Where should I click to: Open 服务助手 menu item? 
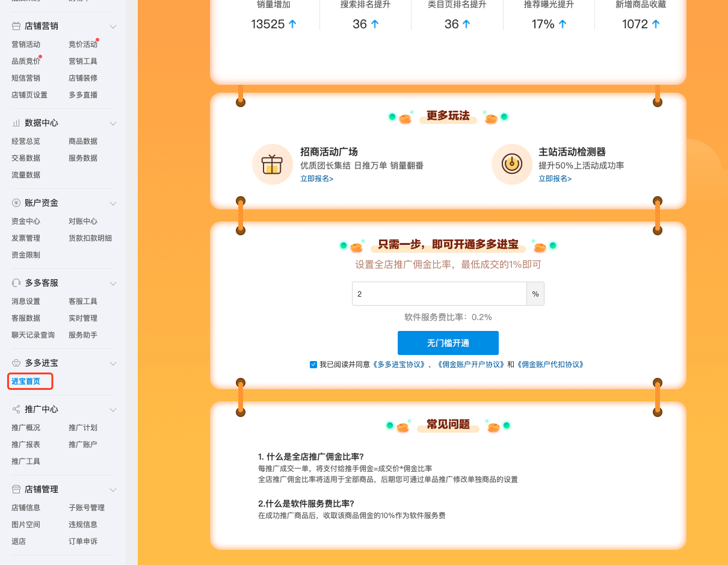(83, 335)
